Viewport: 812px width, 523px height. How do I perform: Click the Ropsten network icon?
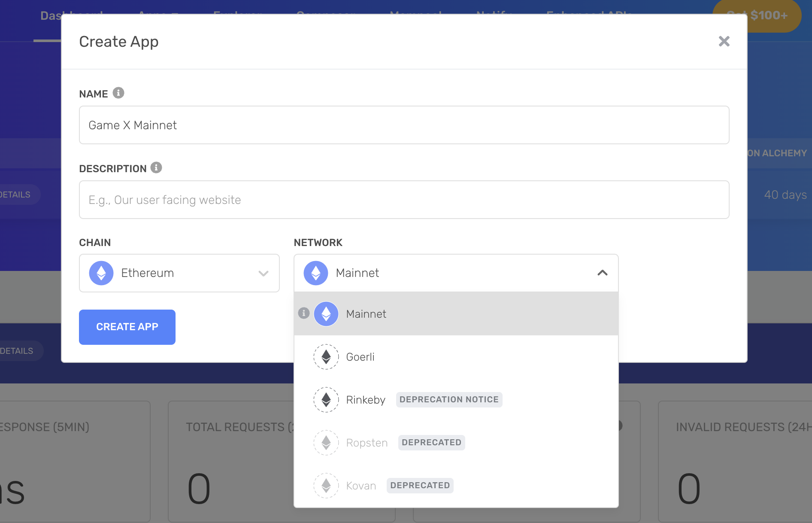pos(326,443)
